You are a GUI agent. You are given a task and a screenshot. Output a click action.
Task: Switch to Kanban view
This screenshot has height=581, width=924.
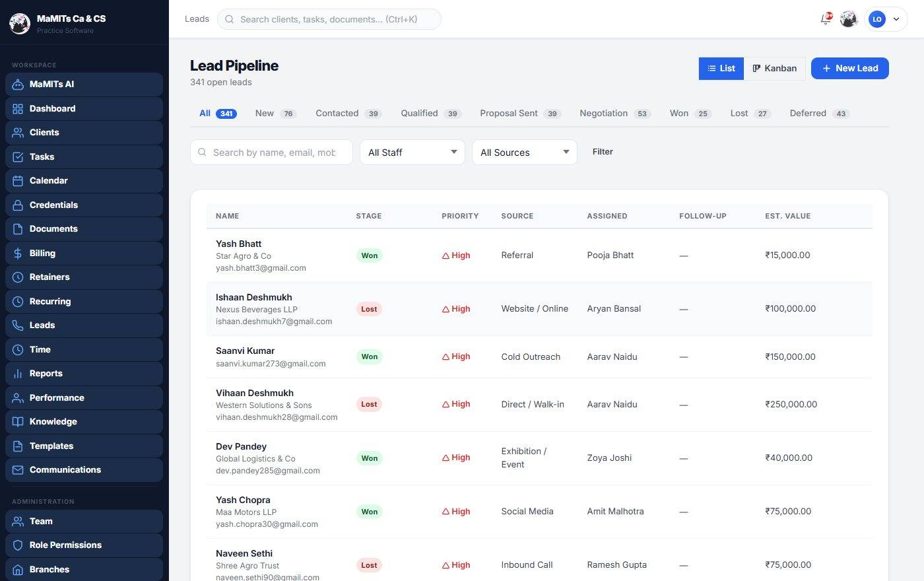775,68
